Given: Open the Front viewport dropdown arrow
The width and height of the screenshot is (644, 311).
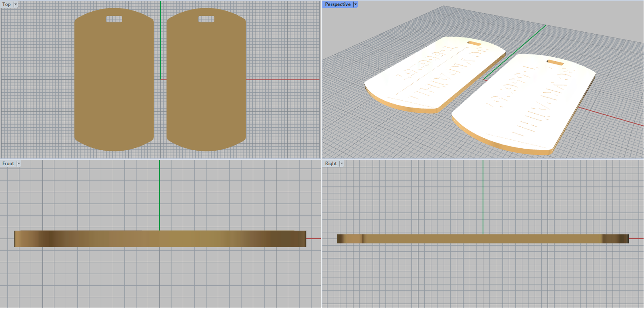Looking at the screenshot, I should [19, 164].
